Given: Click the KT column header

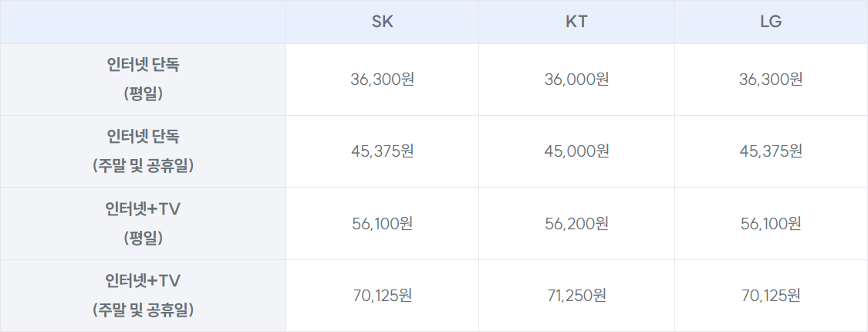Looking at the screenshot, I should coord(577,22).
